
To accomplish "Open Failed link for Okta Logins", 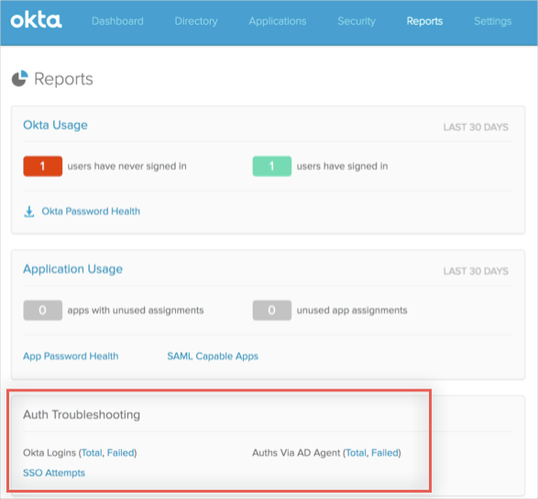I will click(x=120, y=453).
